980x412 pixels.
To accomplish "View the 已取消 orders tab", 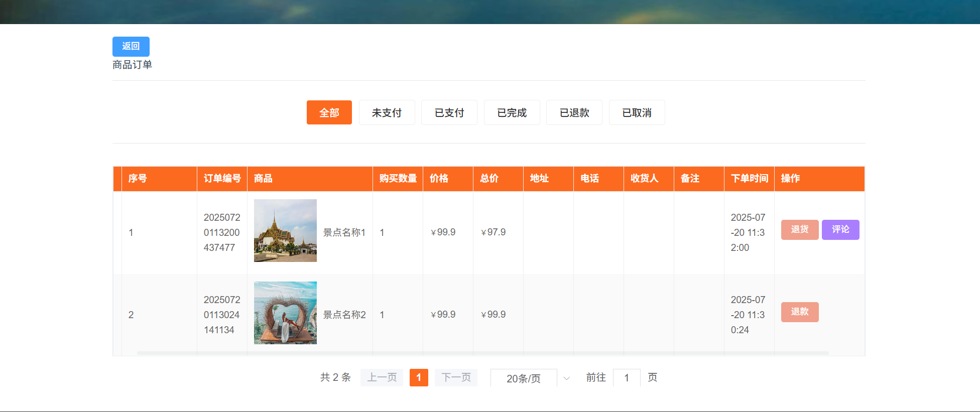I will 637,112.
